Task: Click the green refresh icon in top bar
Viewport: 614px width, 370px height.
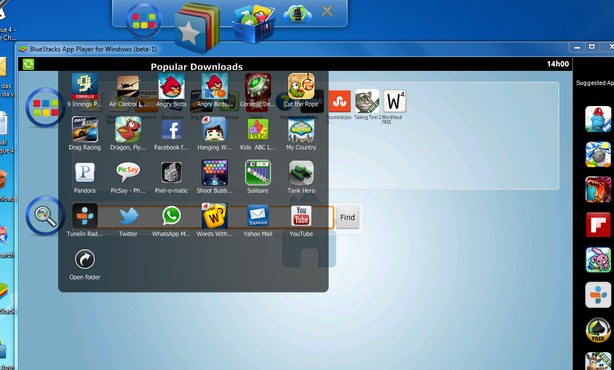Action: pyautogui.click(x=28, y=64)
